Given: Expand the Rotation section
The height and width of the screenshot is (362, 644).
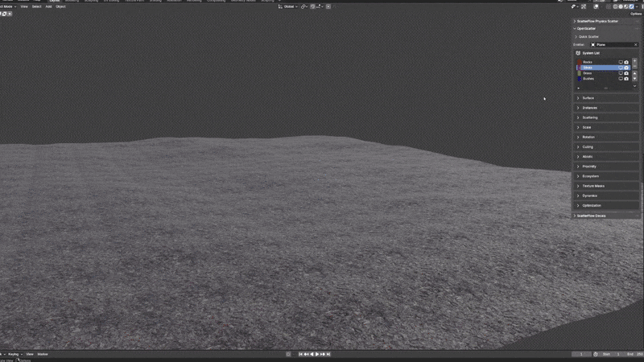Looking at the screenshot, I should (606, 137).
